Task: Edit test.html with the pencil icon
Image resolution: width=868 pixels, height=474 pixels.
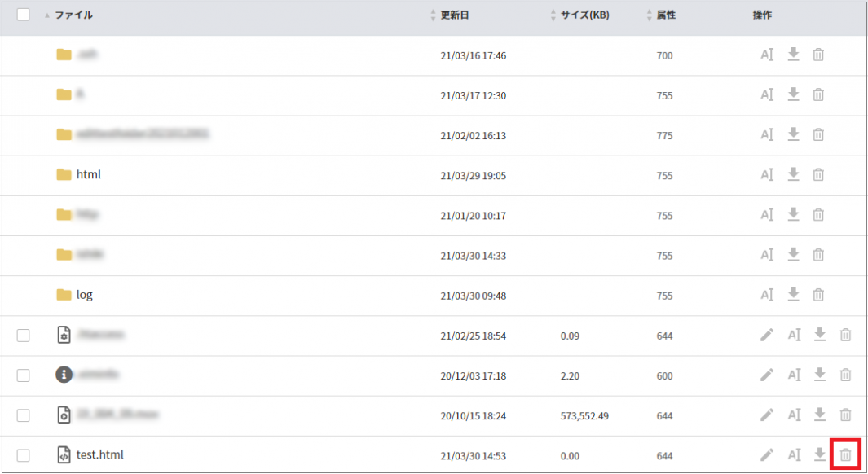Action: [x=767, y=454]
